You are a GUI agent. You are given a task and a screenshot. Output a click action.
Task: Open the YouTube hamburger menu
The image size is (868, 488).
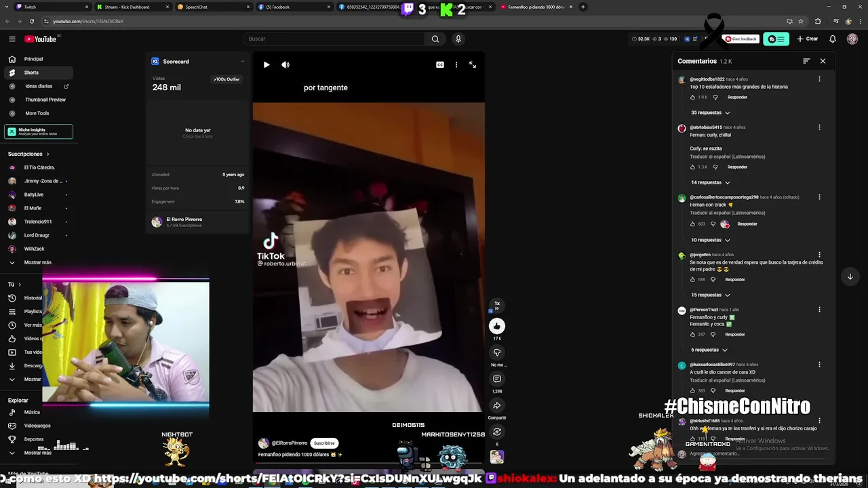(x=12, y=39)
